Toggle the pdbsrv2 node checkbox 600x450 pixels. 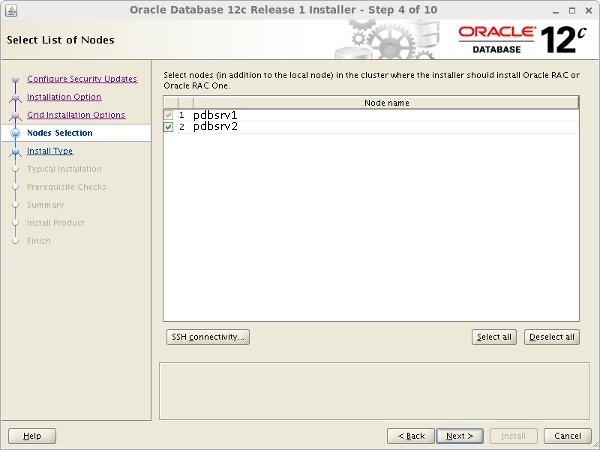click(168, 127)
